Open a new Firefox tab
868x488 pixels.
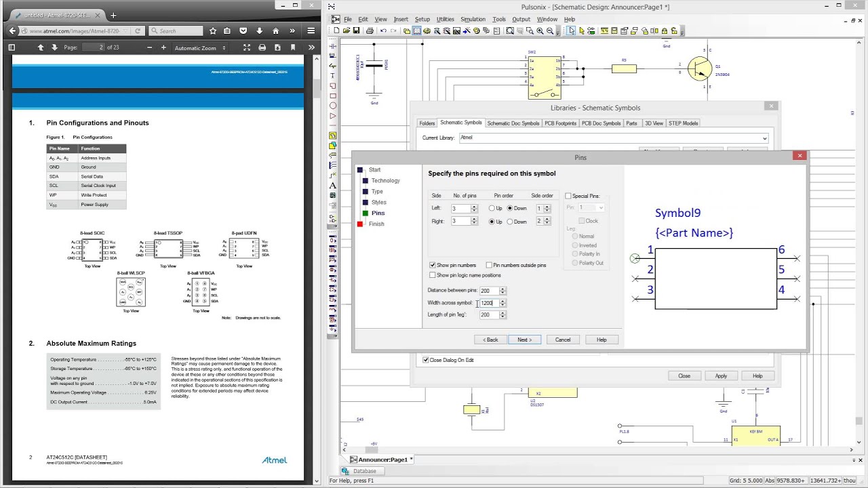click(113, 15)
